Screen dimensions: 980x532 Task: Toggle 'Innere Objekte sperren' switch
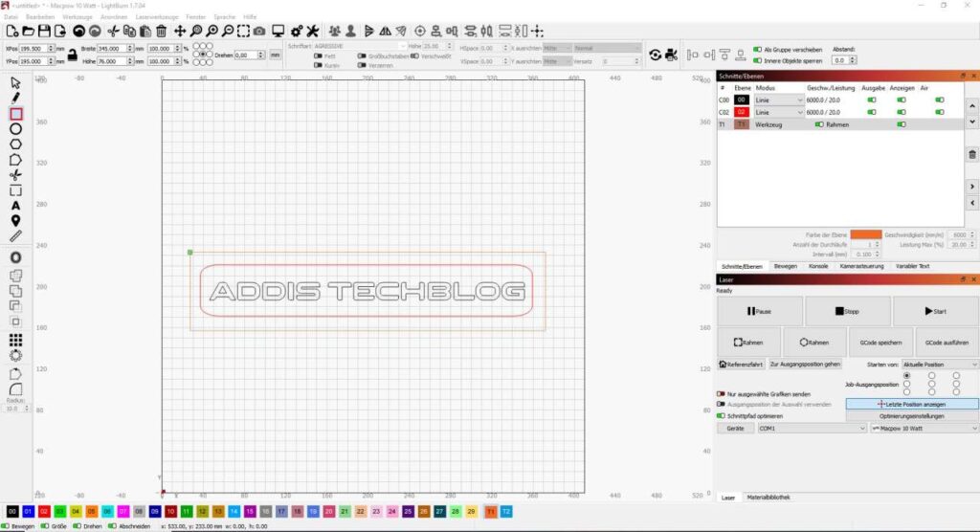757,60
